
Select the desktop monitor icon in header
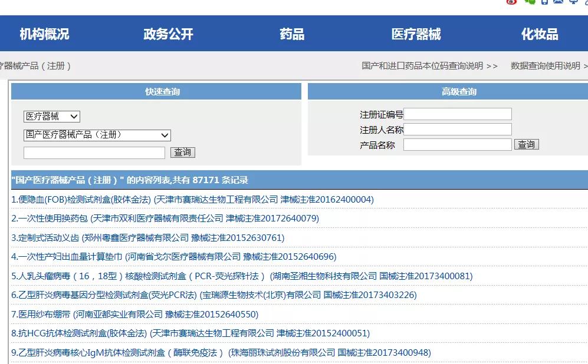pyautogui.click(x=575, y=3)
